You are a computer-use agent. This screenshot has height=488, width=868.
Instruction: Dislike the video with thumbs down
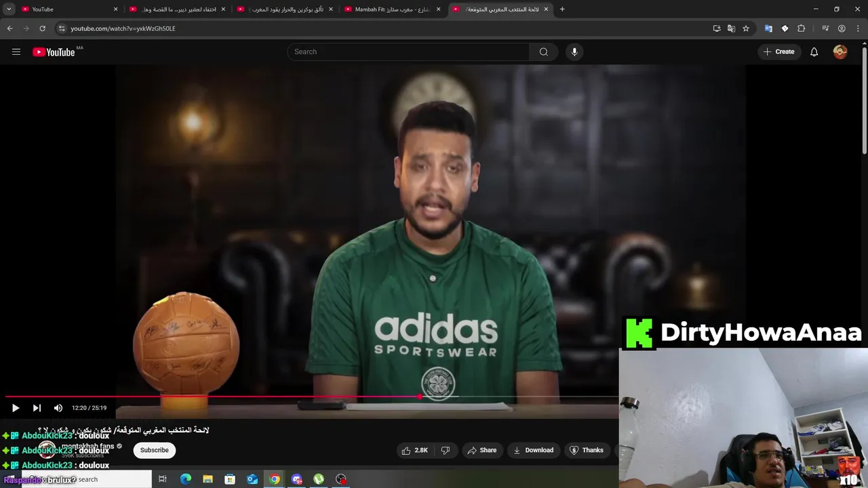446,450
